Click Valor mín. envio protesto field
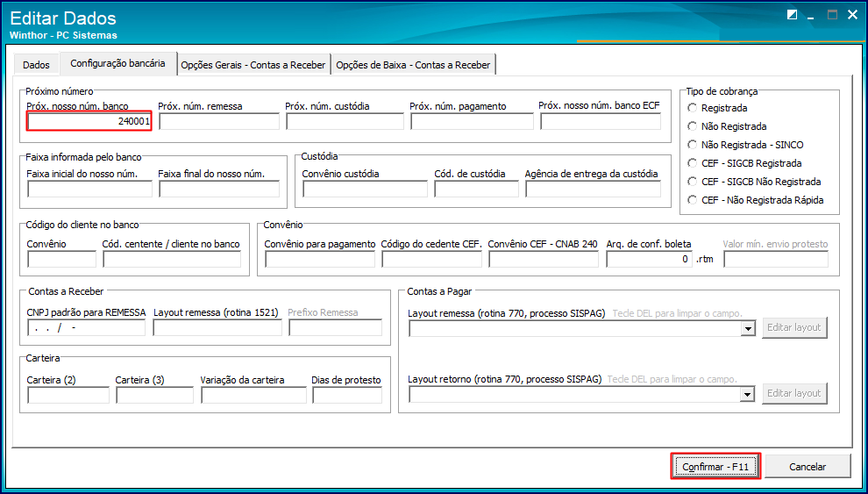 776,259
